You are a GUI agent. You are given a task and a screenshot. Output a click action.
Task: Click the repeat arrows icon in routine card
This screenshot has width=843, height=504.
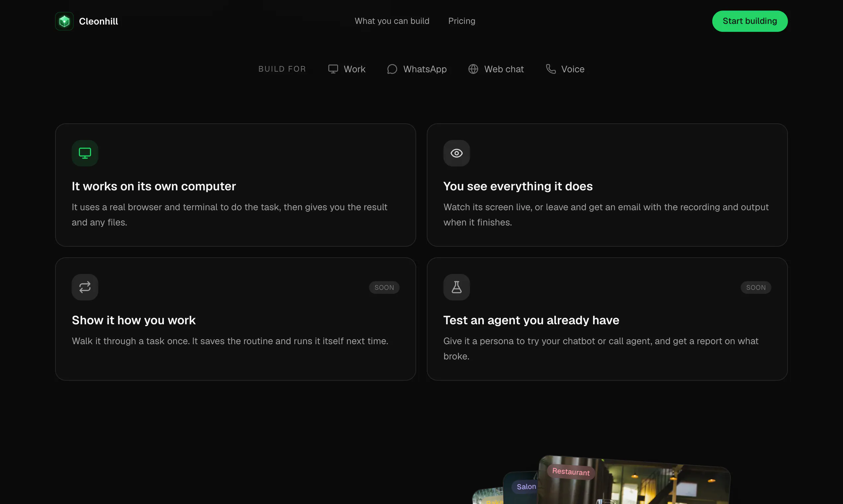85,287
